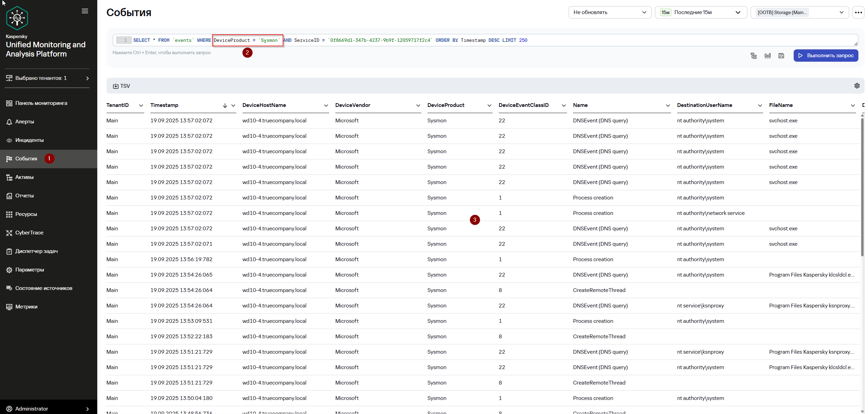Open the Storage selection dropdown
Screen dimensions: 868x414
pos(799,12)
